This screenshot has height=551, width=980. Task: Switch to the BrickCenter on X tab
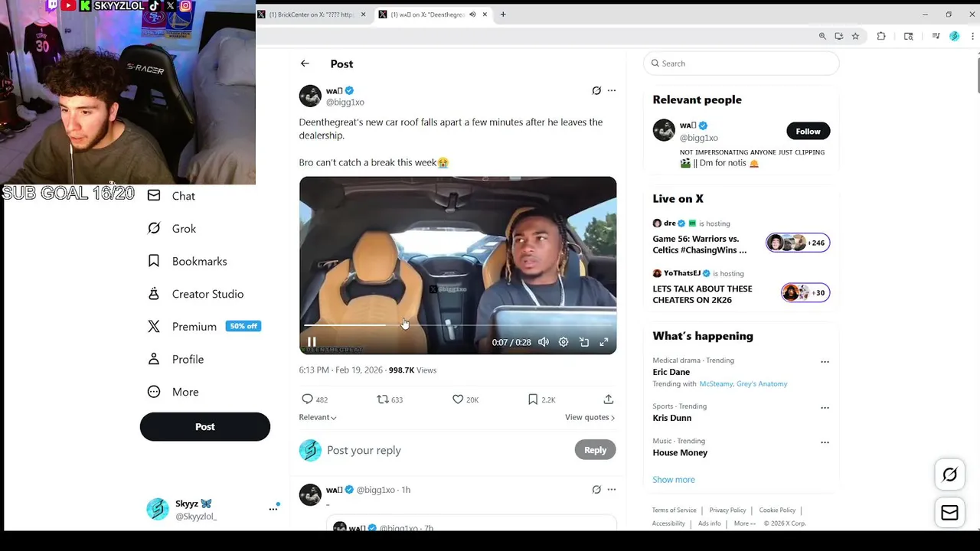pyautogui.click(x=312, y=15)
